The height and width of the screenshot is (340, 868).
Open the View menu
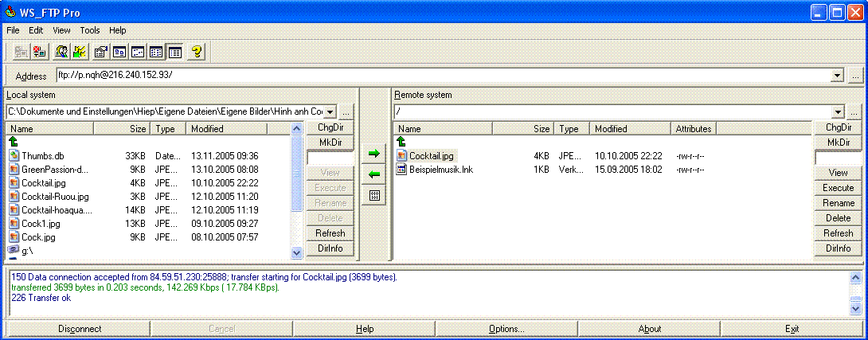[x=61, y=30]
